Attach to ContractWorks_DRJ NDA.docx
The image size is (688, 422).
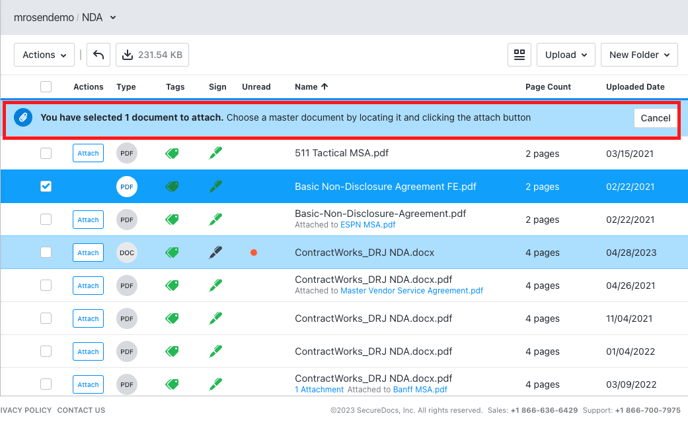88,253
